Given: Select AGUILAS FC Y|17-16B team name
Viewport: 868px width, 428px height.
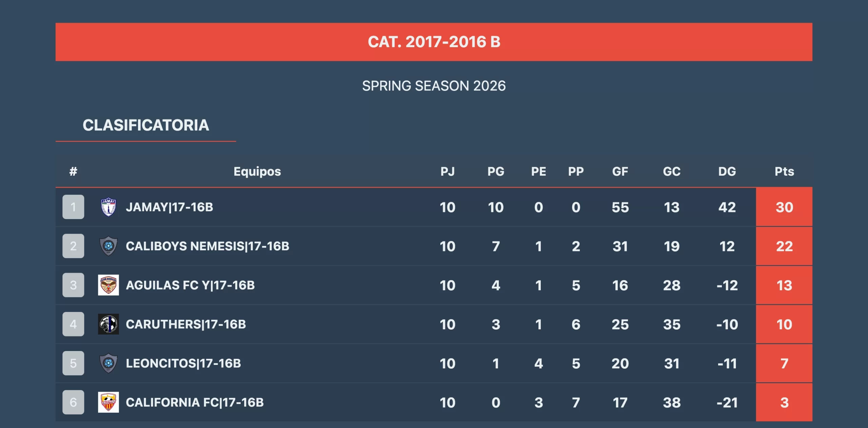Looking at the screenshot, I should [190, 285].
